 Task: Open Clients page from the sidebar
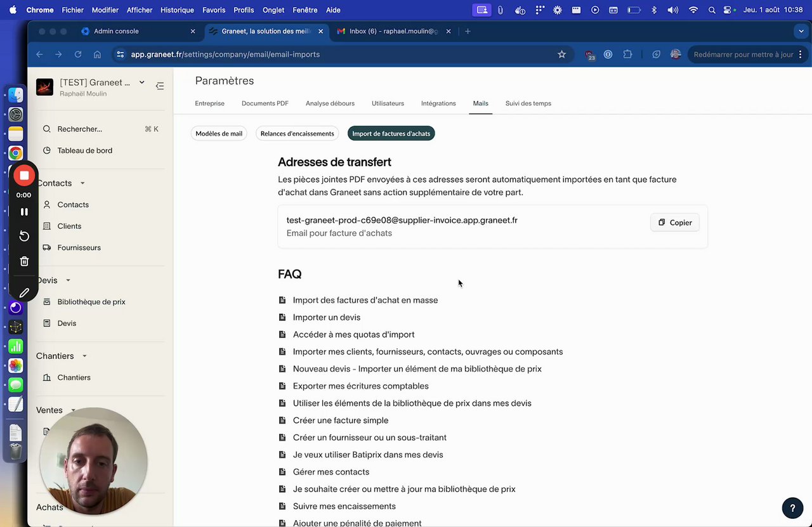click(x=69, y=226)
